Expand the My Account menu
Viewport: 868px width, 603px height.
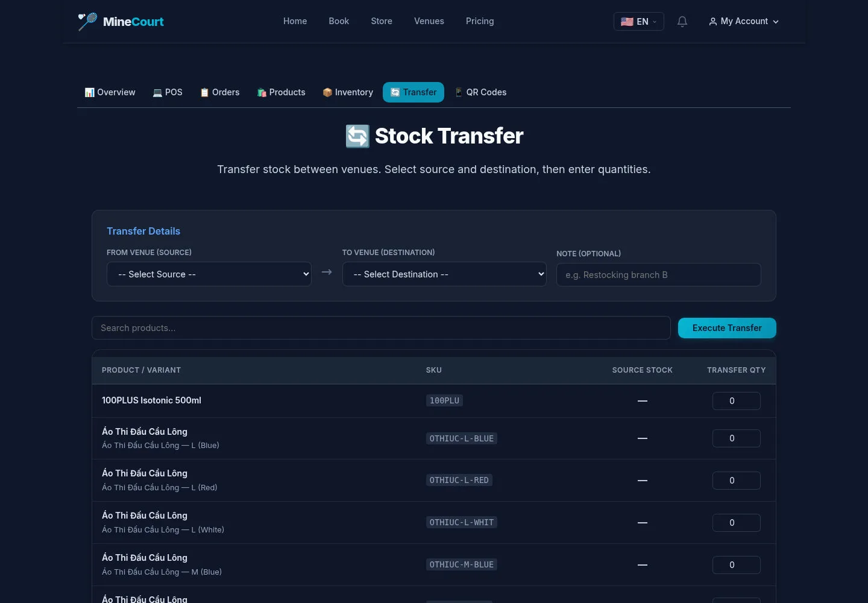pyautogui.click(x=744, y=22)
